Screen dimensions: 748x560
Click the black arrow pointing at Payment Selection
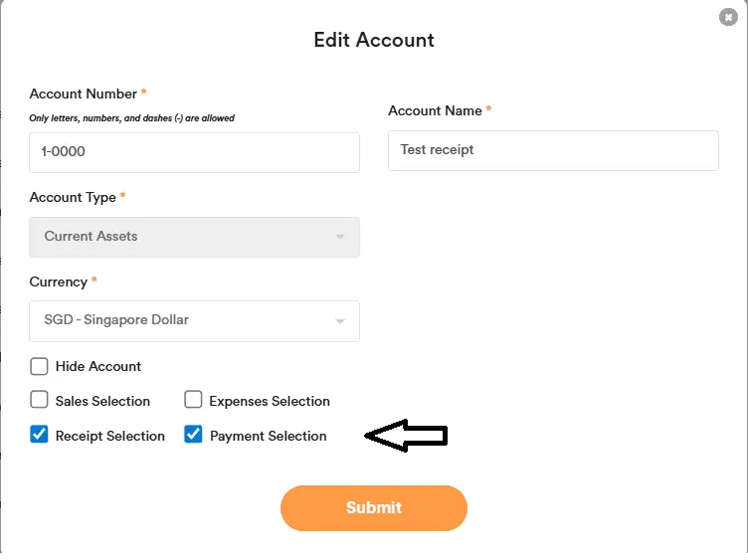click(x=407, y=436)
